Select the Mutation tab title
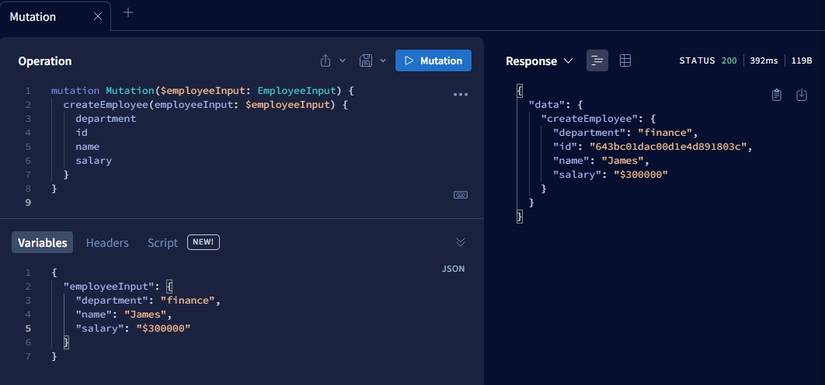 [x=33, y=17]
